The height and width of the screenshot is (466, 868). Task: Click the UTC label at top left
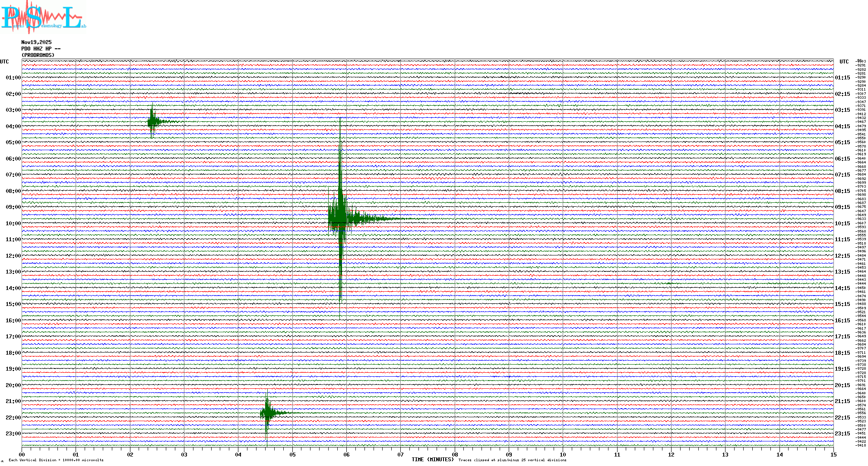coord(4,62)
